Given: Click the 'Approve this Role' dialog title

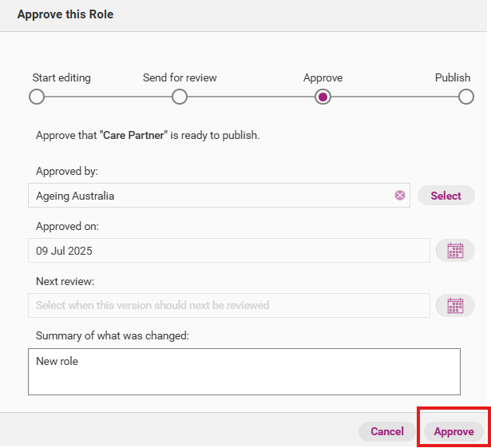Looking at the screenshot, I should tap(65, 14).
